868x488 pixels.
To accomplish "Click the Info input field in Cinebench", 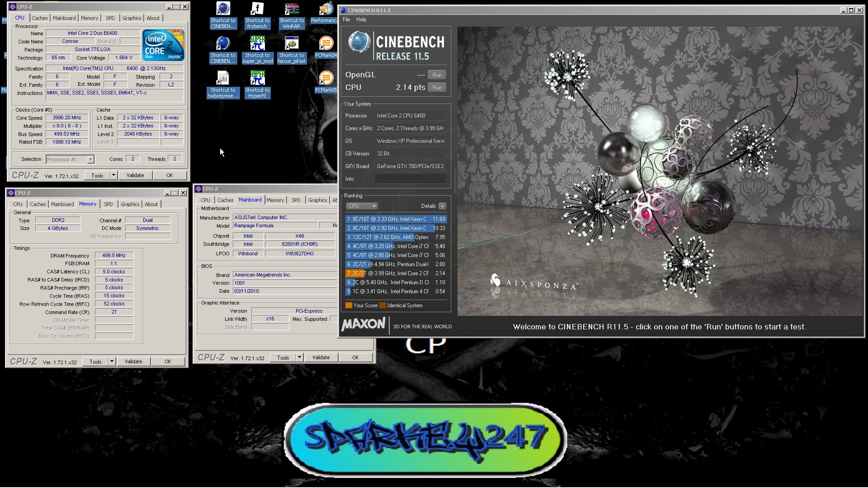I will tap(410, 179).
